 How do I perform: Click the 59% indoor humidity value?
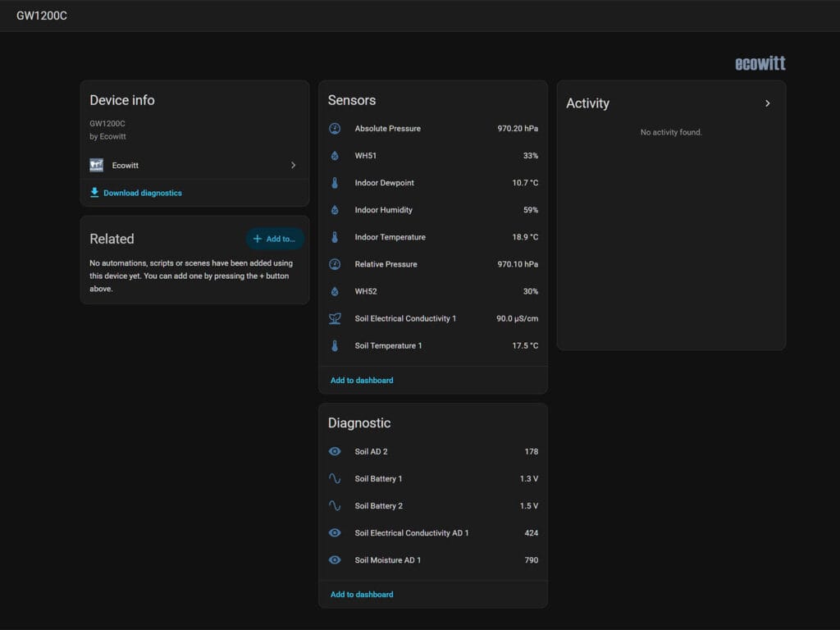531,210
